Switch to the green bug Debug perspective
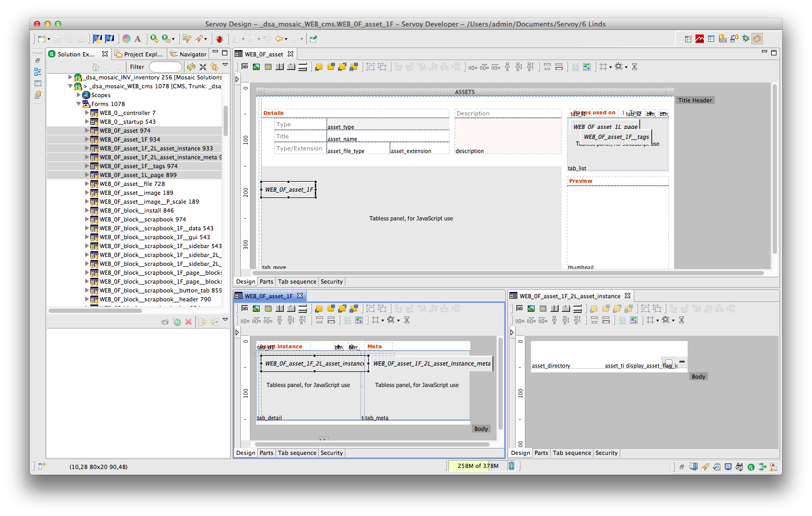Viewport: 812px width, 516px height. (746, 39)
